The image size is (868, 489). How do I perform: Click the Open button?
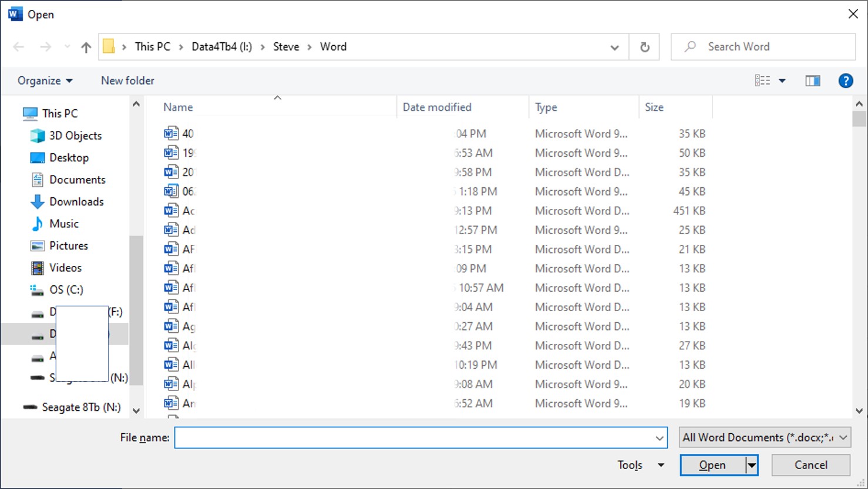[x=712, y=465]
